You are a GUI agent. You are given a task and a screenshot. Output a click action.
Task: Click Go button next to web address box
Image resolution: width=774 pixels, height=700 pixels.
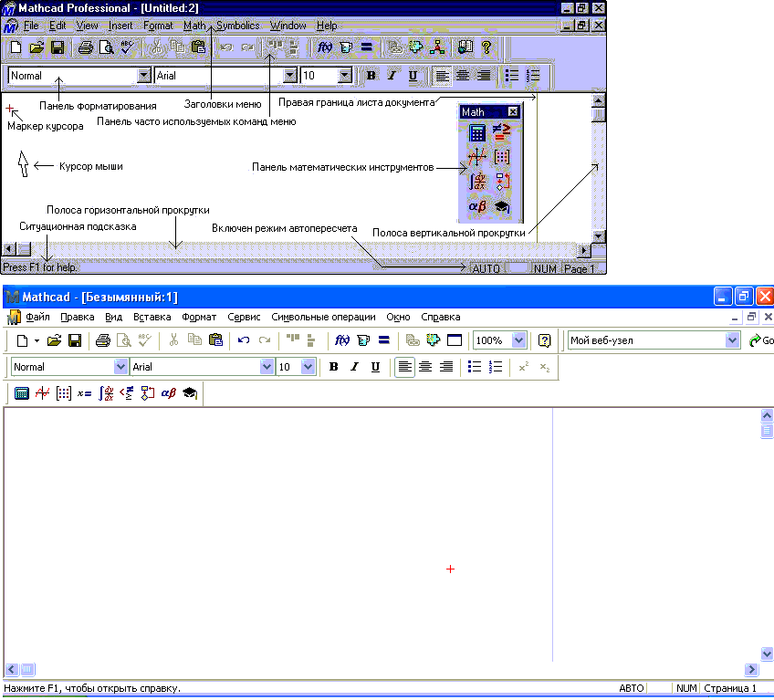[x=760, y=340]
